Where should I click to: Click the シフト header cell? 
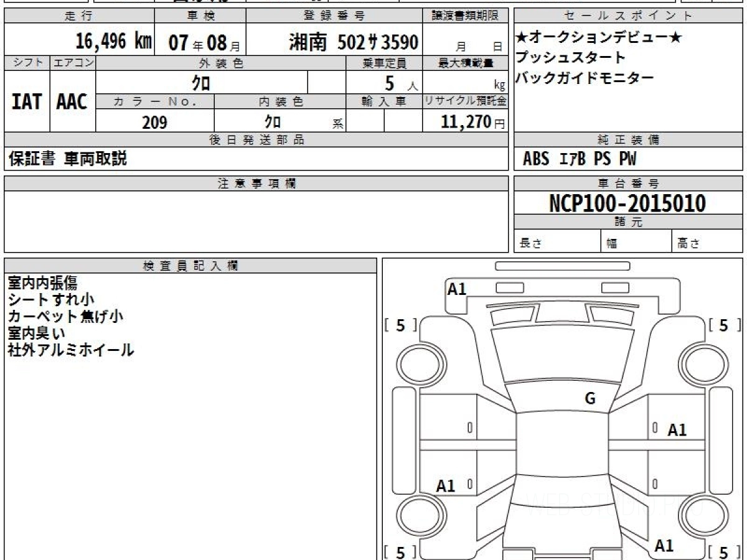[27, 63]
